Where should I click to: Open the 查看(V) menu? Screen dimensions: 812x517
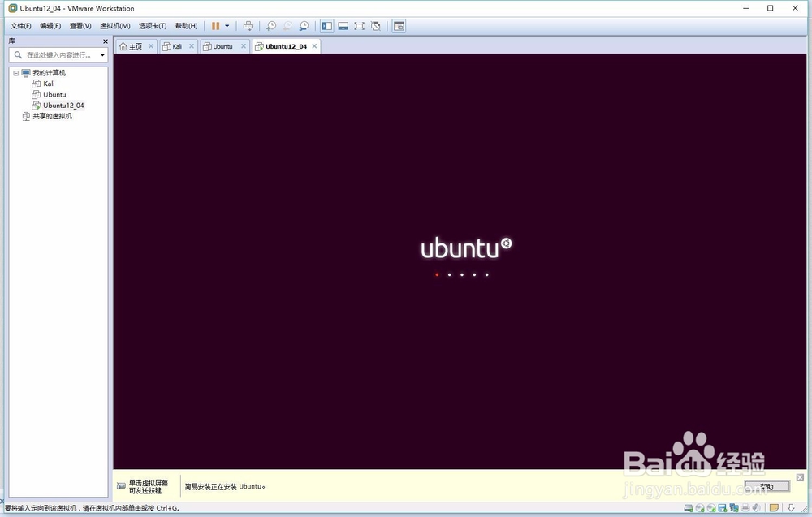pos(80,26)
